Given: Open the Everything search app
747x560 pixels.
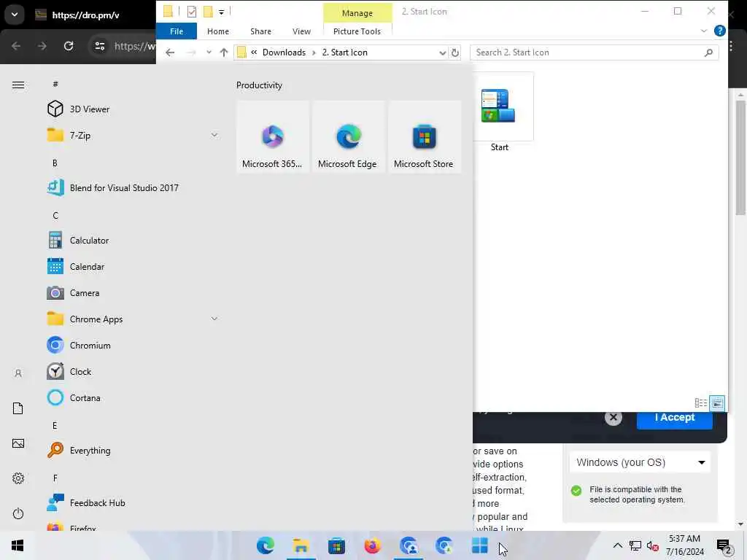Looking at the screenshot, I should (x=133, y=450).
